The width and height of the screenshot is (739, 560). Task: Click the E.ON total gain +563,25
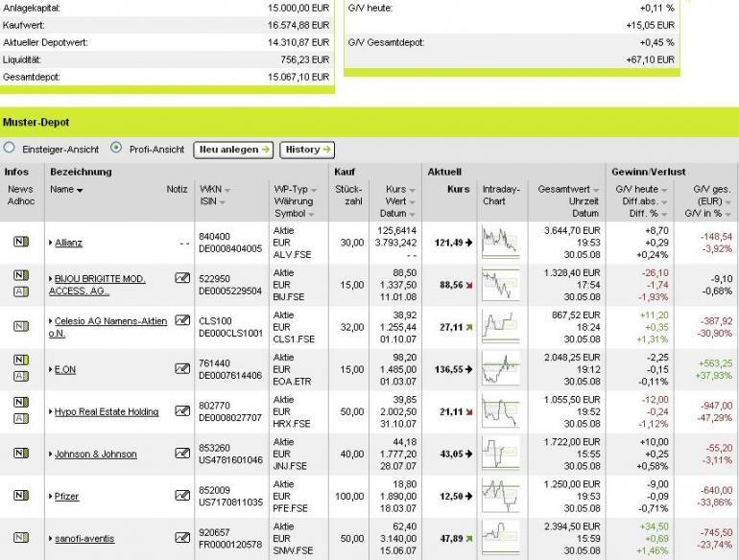[715, 363]
